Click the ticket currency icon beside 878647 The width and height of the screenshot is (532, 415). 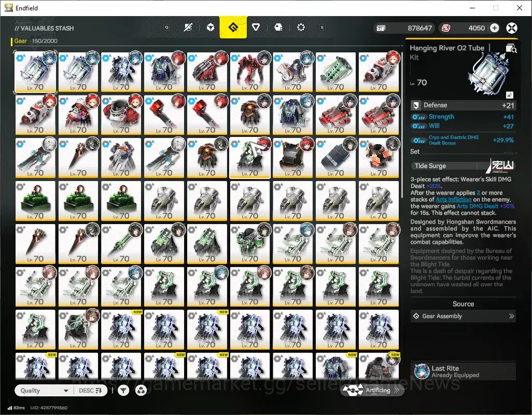[x=381, y=28]
